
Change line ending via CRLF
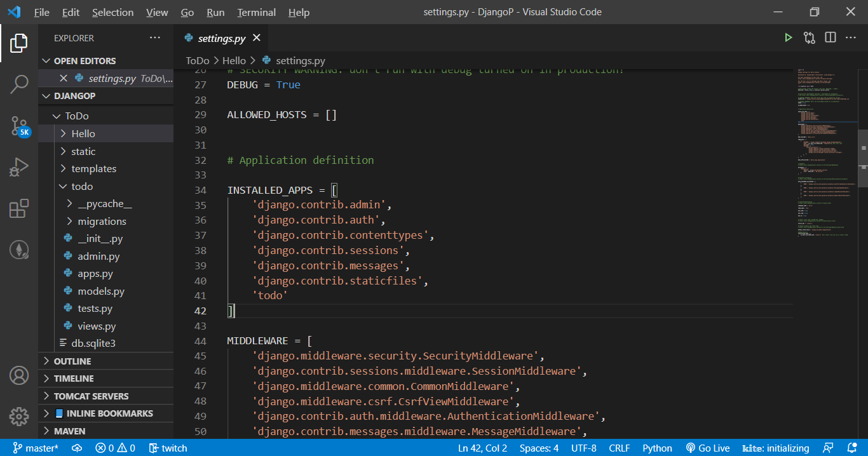pyautogui.click(x=620, y=448)
